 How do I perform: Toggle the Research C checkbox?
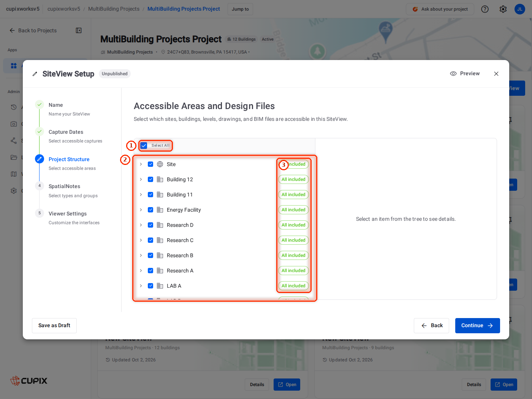tap(150, 240)
